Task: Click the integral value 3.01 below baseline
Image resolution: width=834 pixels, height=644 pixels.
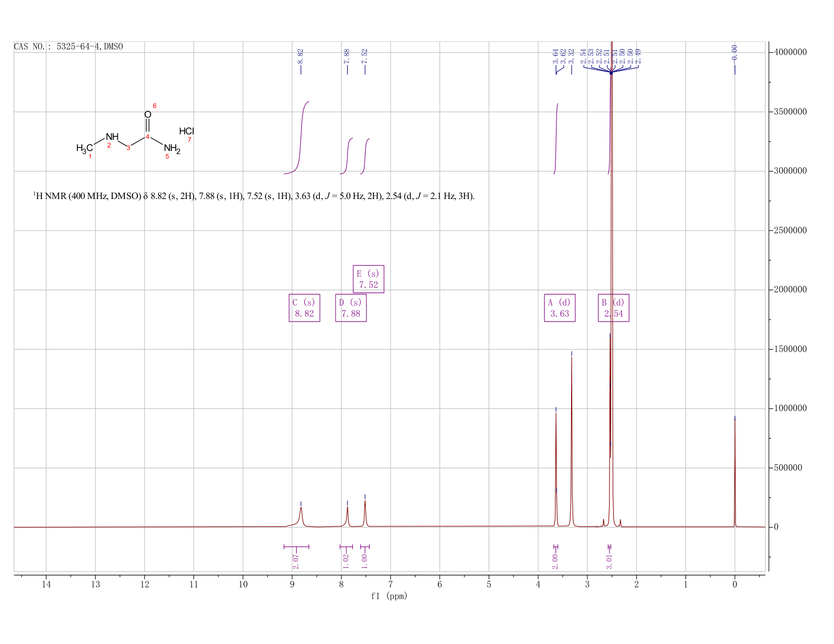Action: 609,561
